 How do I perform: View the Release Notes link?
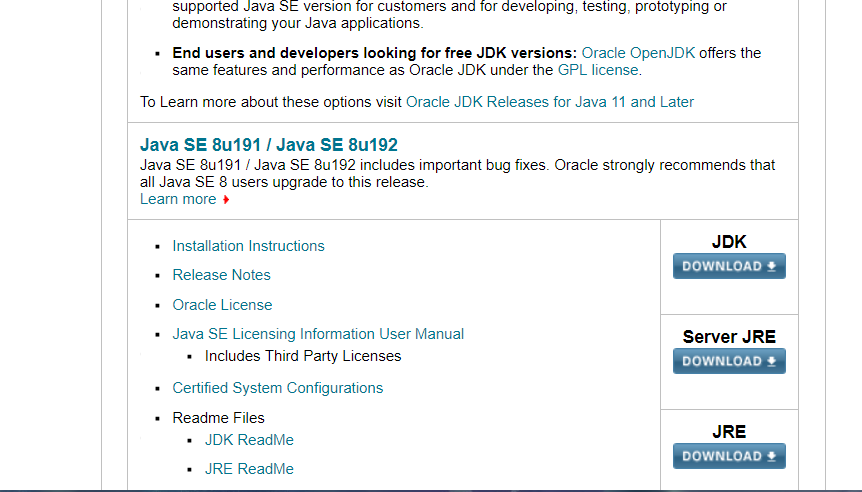(x=221, y=275)
